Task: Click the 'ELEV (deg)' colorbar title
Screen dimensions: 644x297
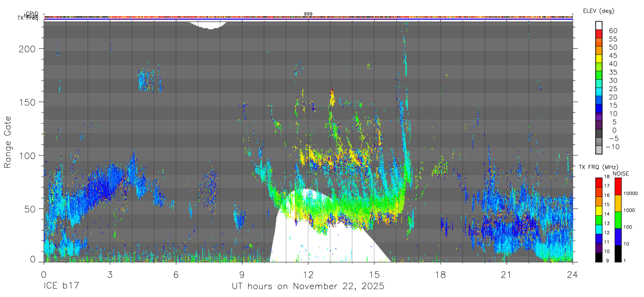Action: 598,11
